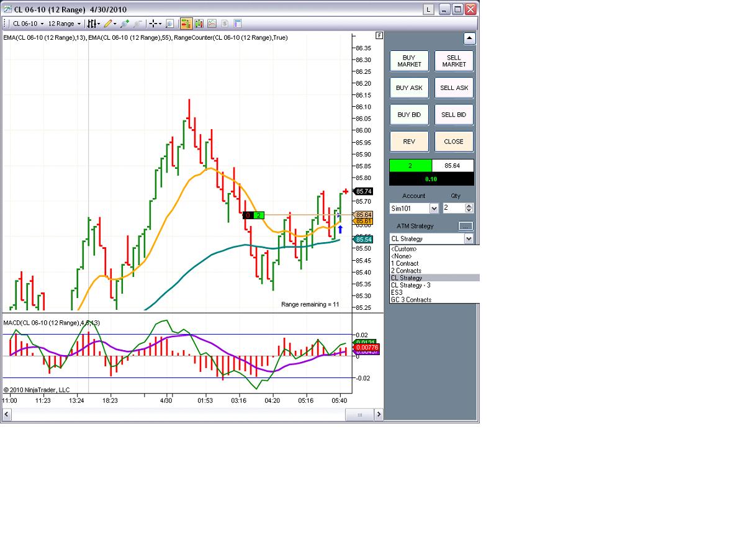
Task: Click the average price 85.64 box
Action: 452,166
